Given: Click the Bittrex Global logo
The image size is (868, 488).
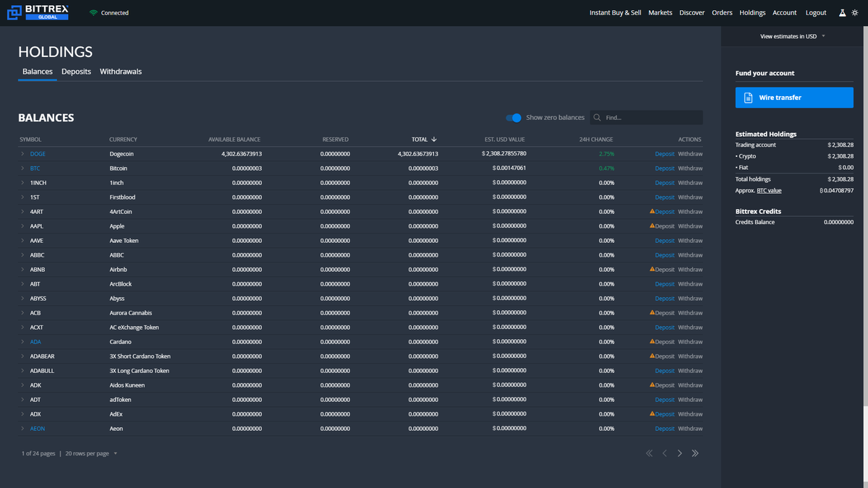Looking at the screenshot, I should (x=38, y=12).
